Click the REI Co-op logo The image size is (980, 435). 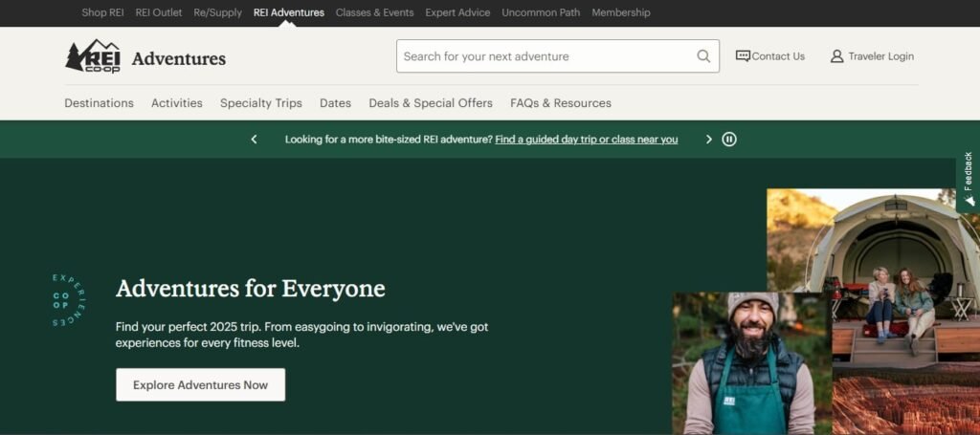point(93,56)
